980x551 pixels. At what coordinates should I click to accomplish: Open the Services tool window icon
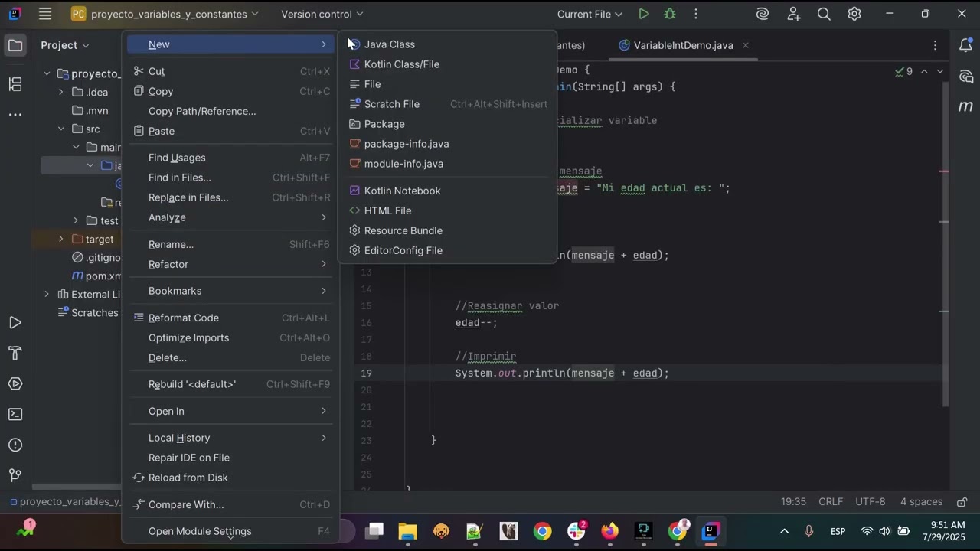[x=15, y=384]
